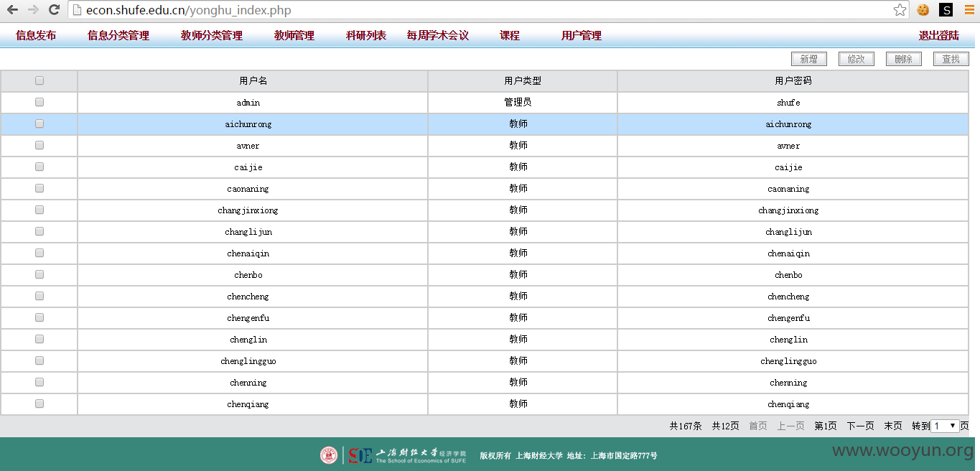The width and height of the screenshot is (980, 471).
Task: Click the 用户名 column header
Action: coord(253,81)
